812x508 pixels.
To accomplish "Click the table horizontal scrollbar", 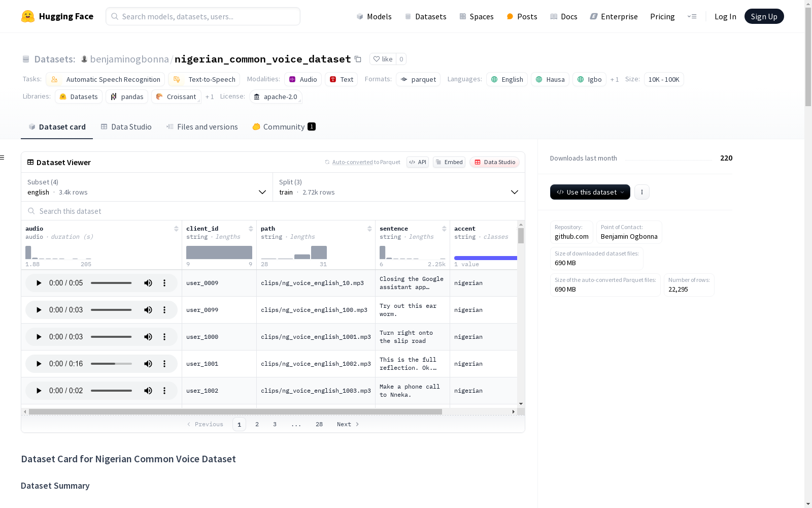I will (235, 411).
